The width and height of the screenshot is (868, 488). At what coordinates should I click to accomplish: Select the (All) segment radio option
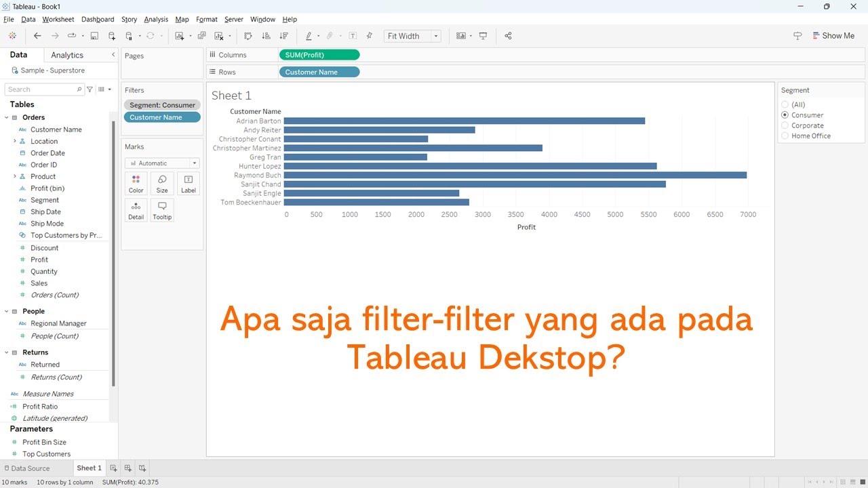pos(785,104)
